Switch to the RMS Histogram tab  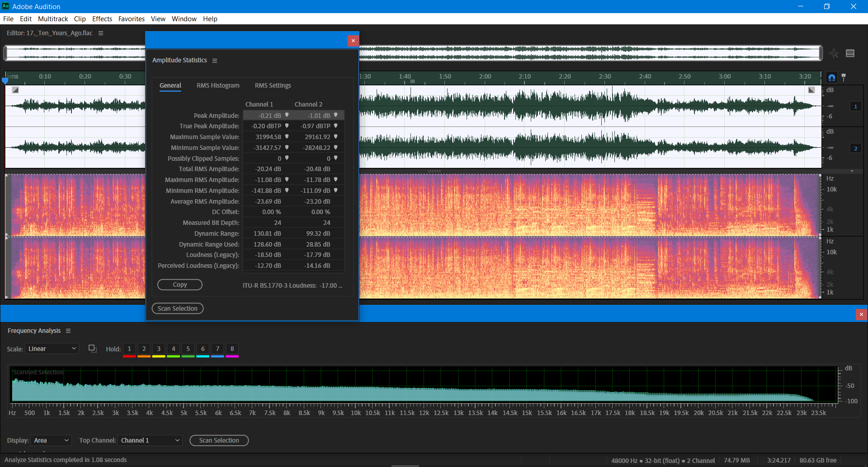point(218,85)
